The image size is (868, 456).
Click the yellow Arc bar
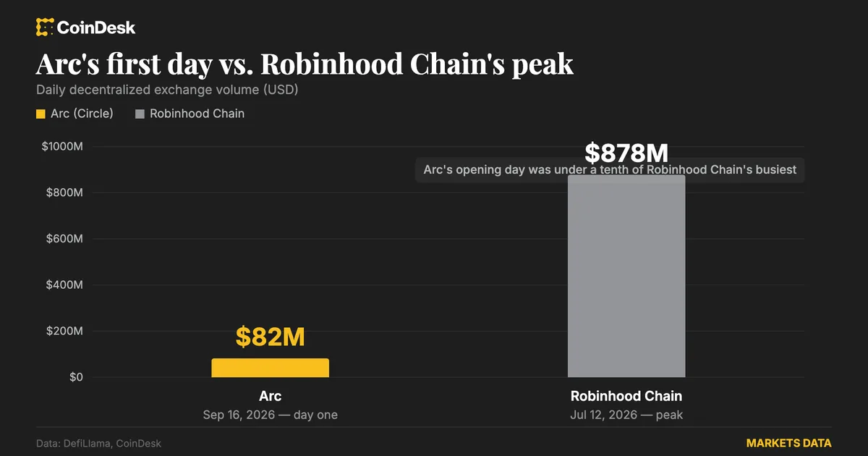[x=271, y=368]
